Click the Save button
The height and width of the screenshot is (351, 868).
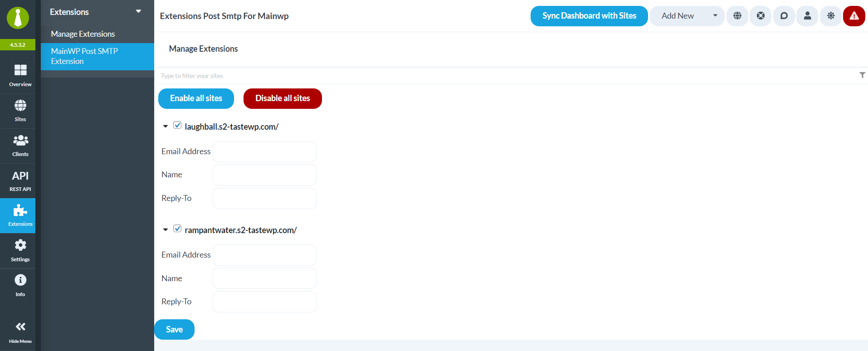tap(174, 330)
